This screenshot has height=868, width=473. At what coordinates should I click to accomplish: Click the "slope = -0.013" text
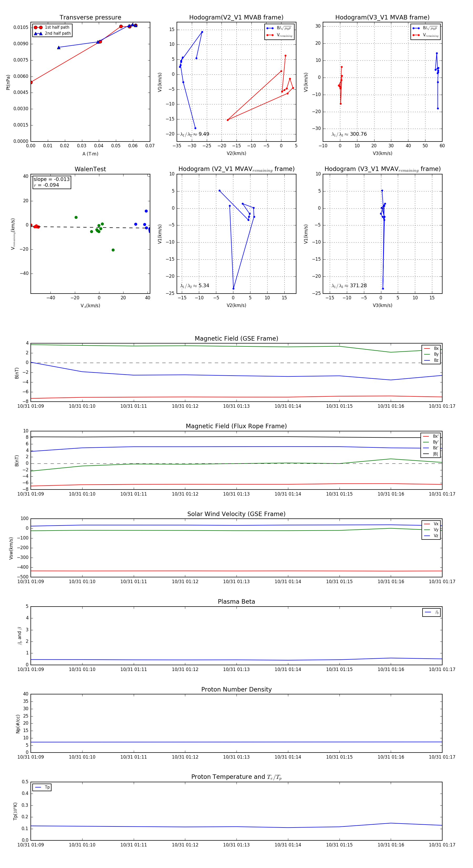tap(52, 179)
